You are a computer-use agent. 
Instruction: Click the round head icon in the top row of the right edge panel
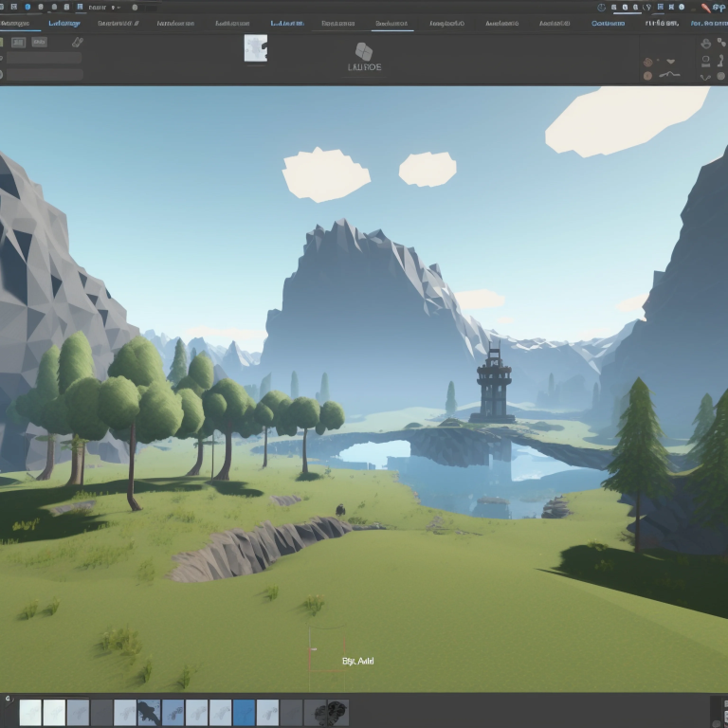tap(705, 44)
